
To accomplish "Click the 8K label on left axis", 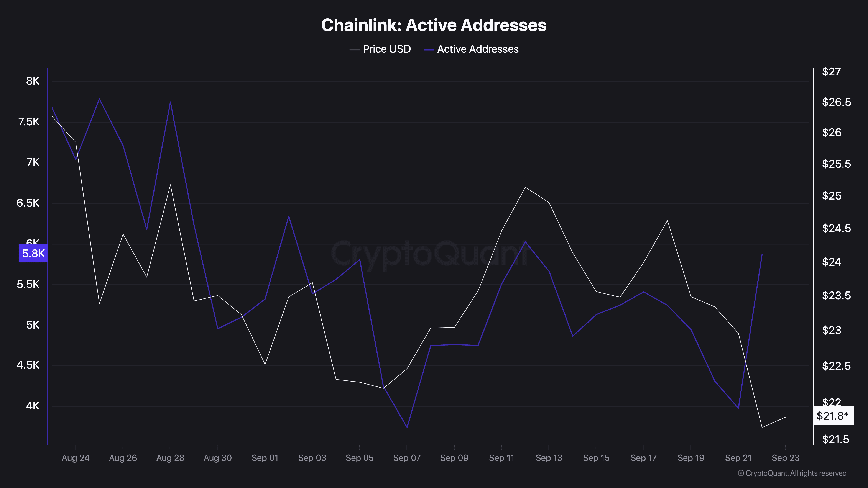I will pyautogui.click(x=33, y=81).
